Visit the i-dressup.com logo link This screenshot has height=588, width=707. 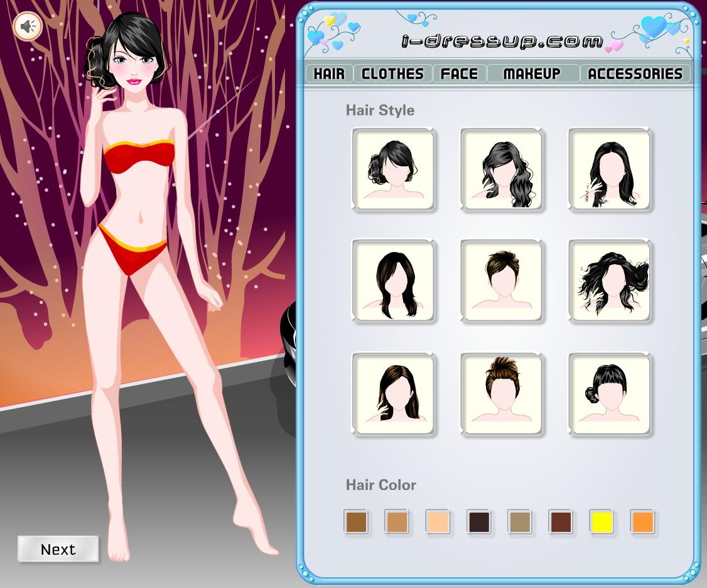click(501, 41)
